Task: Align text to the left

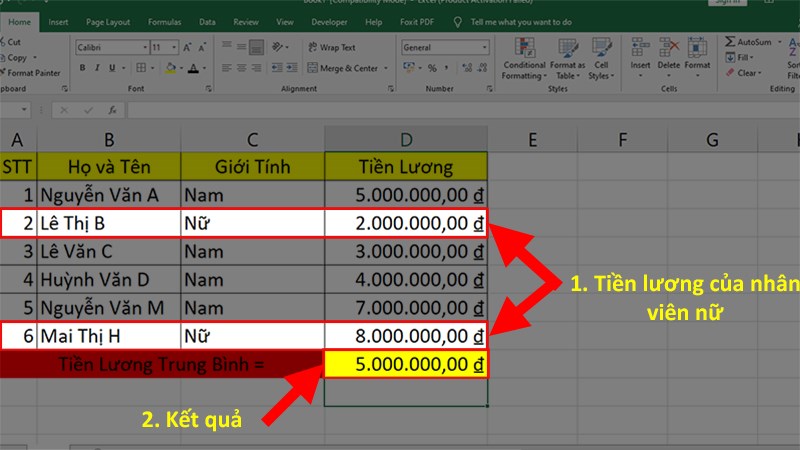Action: (227, 68)
